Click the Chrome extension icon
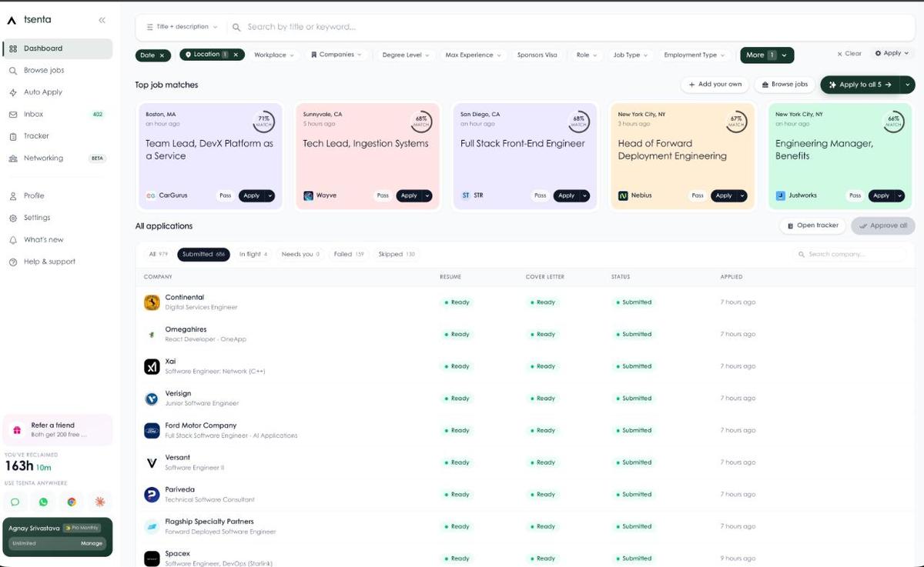 tap(72, 502)
